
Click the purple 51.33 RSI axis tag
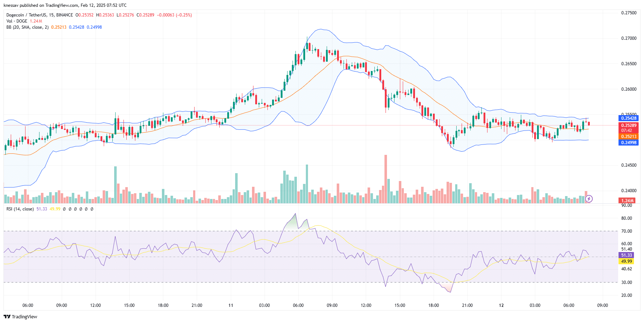(626, 255)
